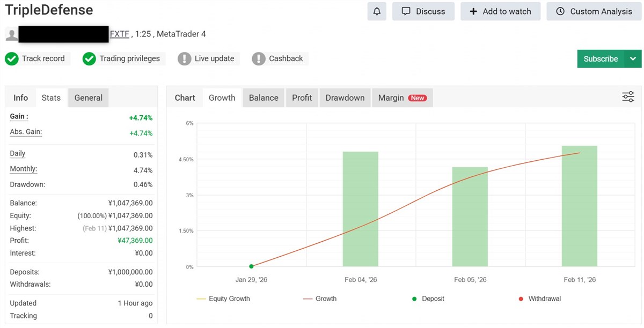The width and height of the screenshot is (644, 328).
Task: Click Add to watch button
Action: [500, 11]
